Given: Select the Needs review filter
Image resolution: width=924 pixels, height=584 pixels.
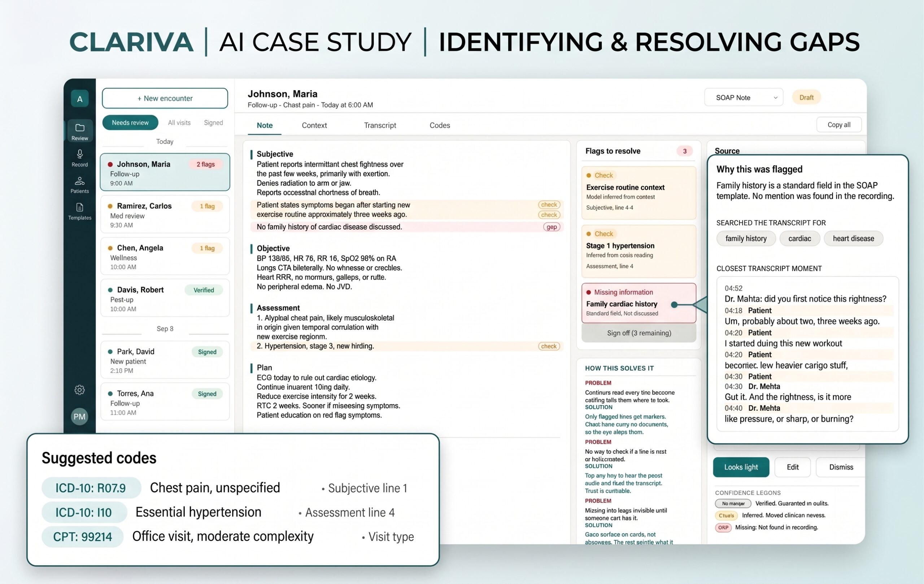Looking at the screenshot, I should (130, 123).
